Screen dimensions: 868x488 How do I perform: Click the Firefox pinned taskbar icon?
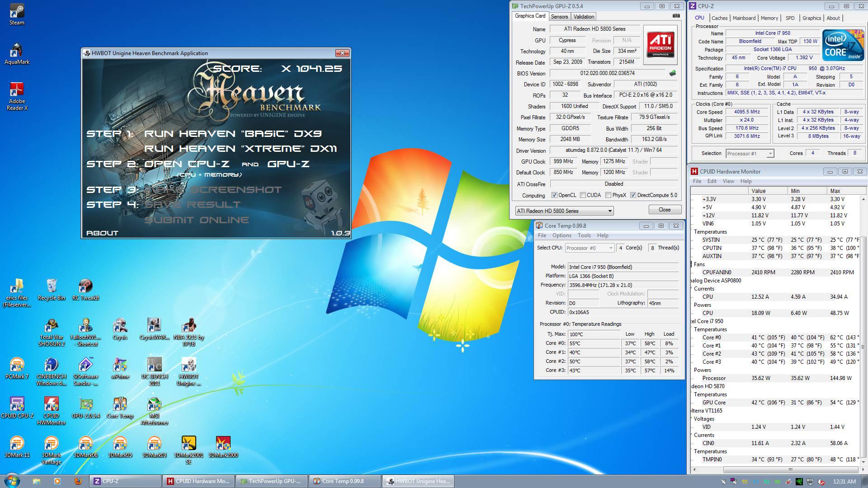[78, 481]
